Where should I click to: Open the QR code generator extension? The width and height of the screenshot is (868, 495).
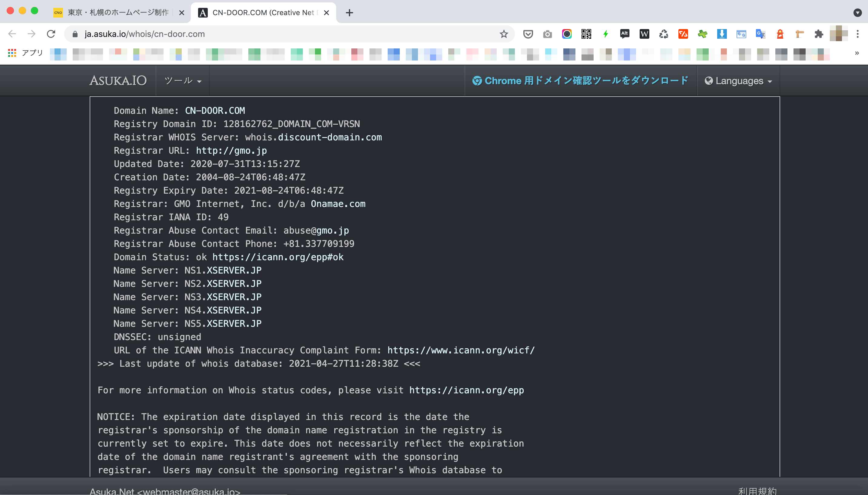(x=586, y=34)
